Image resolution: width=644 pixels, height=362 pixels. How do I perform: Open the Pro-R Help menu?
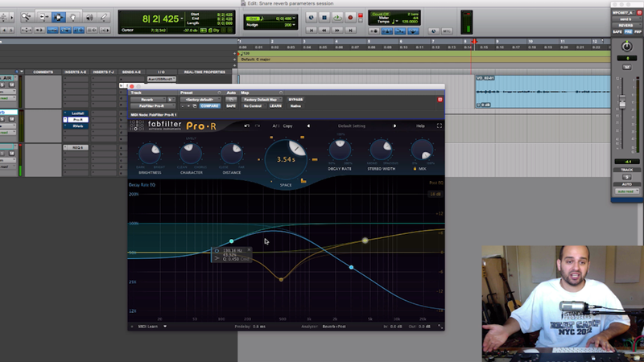point(420,126)
